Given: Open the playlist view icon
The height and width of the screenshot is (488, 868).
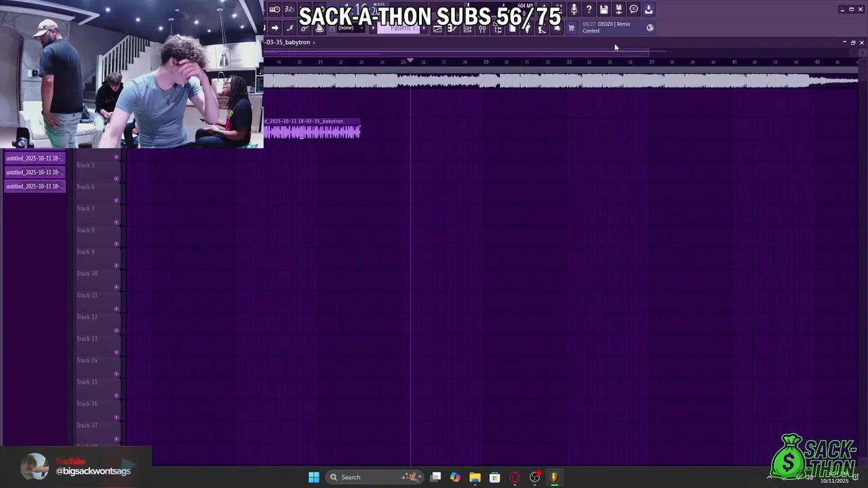Looking at the screenshot, I should 437,28.
